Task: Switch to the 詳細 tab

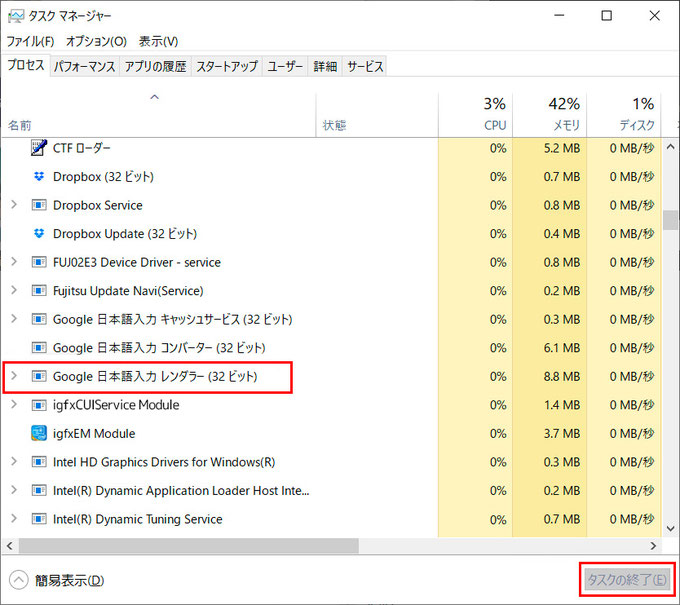Action: point(325,66)
